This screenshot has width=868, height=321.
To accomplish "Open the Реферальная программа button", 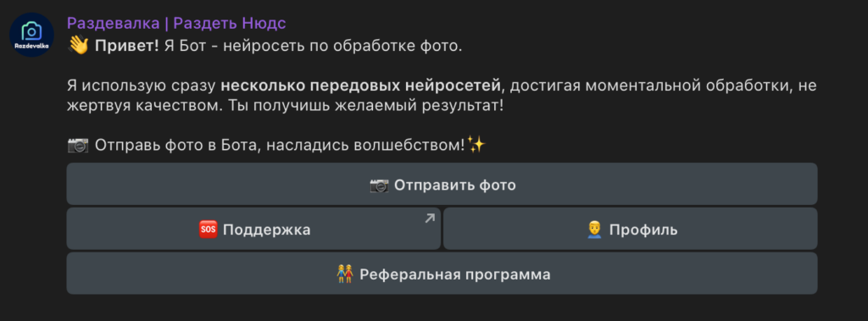I will 442,274.
